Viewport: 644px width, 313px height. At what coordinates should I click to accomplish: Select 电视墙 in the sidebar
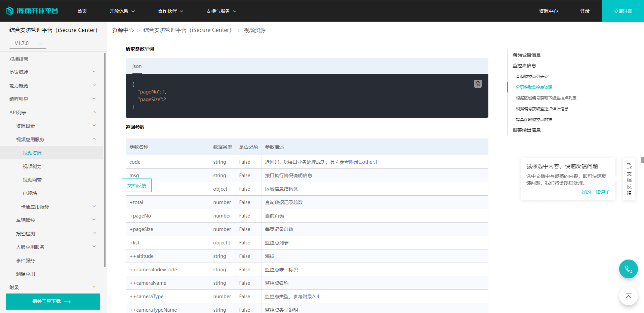(x=30, y=193)
